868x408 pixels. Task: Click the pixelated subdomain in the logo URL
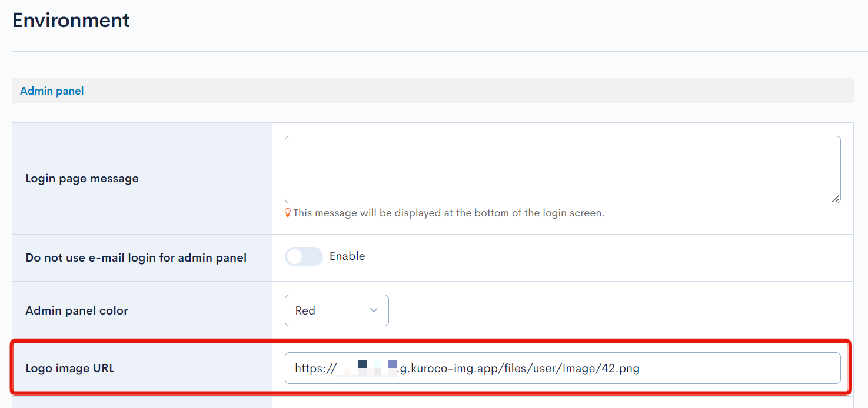pos(367,369)
